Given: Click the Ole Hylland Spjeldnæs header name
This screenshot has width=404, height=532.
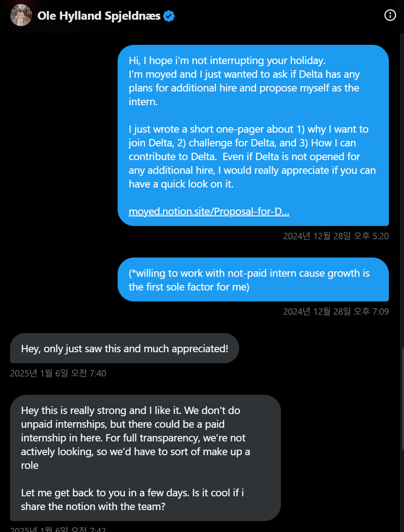Looking at the screenshot, I should click(99, 16).
